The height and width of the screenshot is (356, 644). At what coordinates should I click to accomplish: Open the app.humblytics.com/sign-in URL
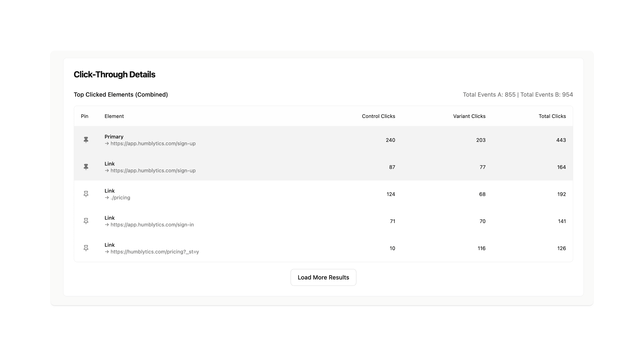152,225
